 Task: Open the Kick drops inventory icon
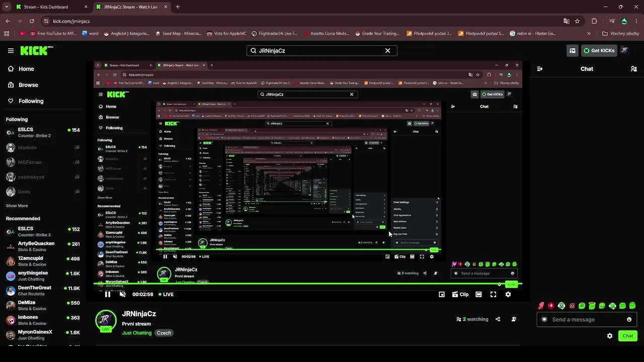[573, 51]
